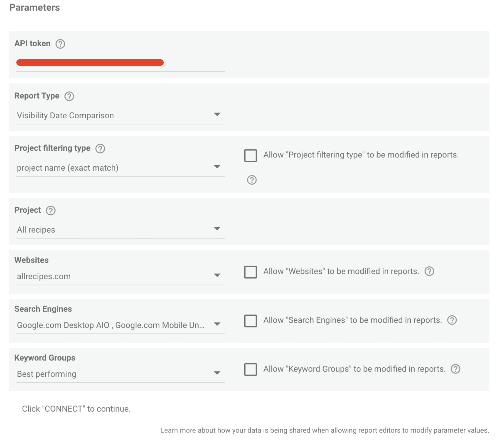Open help icon beside Project filtering type label

(x=100, y=148)
